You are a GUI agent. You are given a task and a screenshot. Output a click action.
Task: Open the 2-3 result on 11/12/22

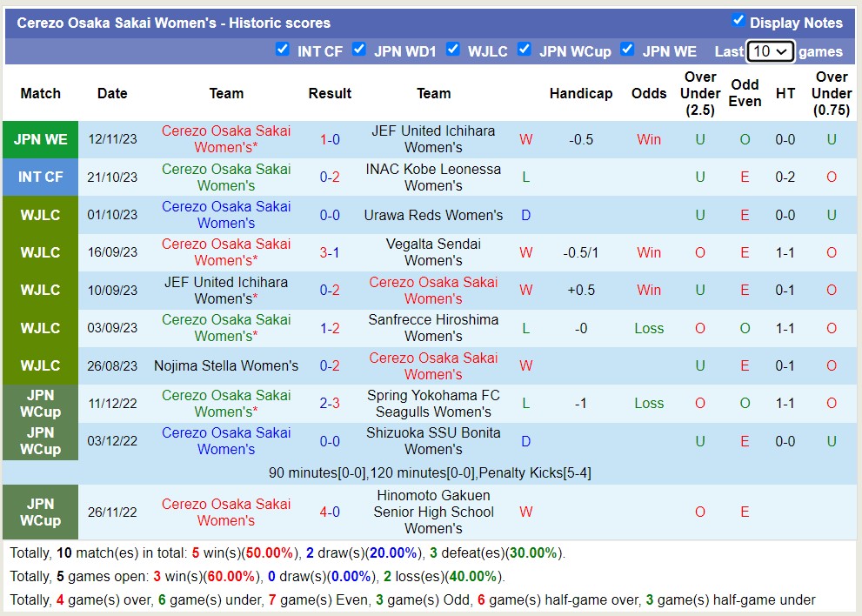[330, 403]
